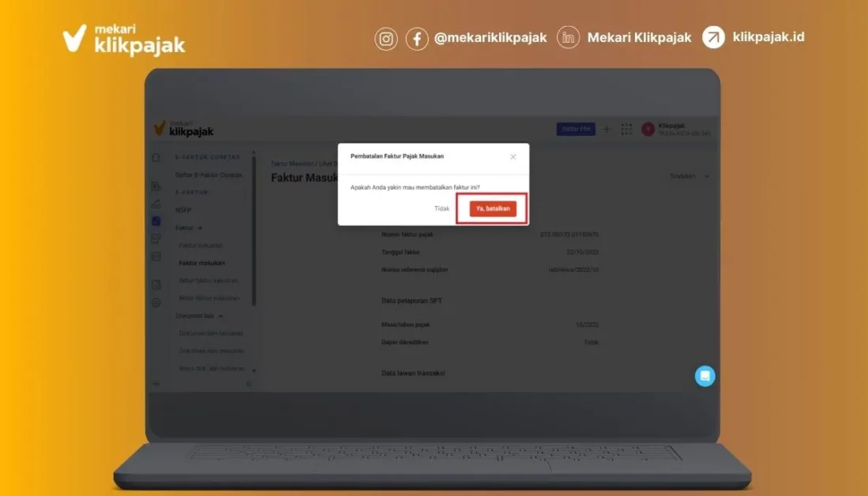Click the 10/2022 Masa/tahun pajak value

(588, 325)
